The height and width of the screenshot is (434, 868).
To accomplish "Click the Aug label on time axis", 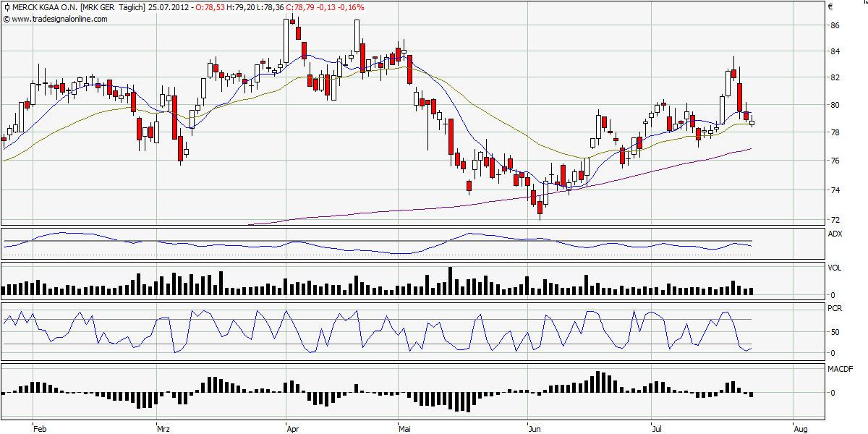I will point(801,428).
